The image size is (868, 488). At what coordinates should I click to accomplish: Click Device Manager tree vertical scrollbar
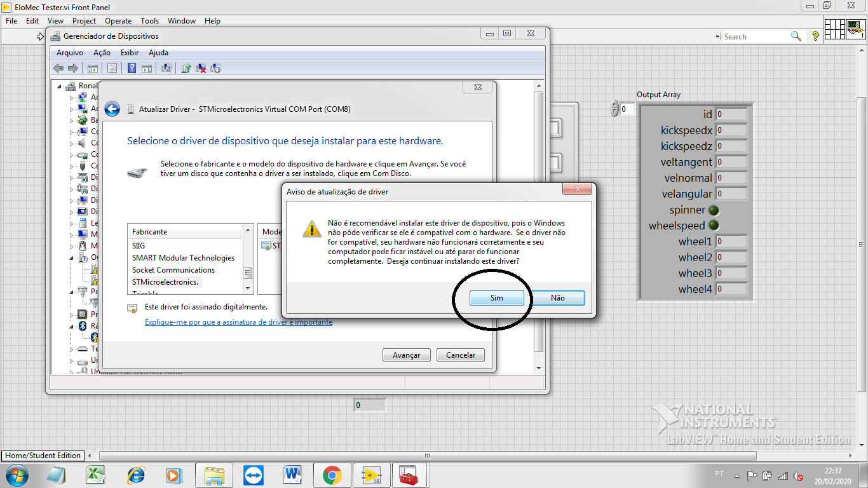point(539,226)
